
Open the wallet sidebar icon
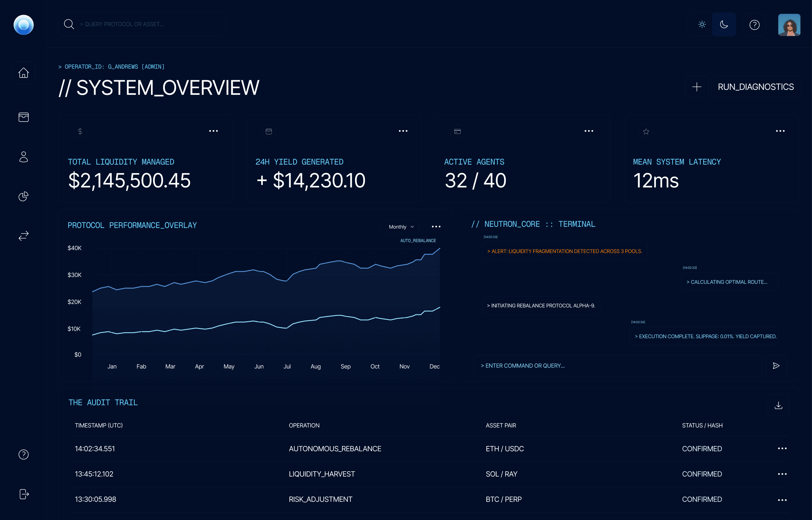(23, 117)
